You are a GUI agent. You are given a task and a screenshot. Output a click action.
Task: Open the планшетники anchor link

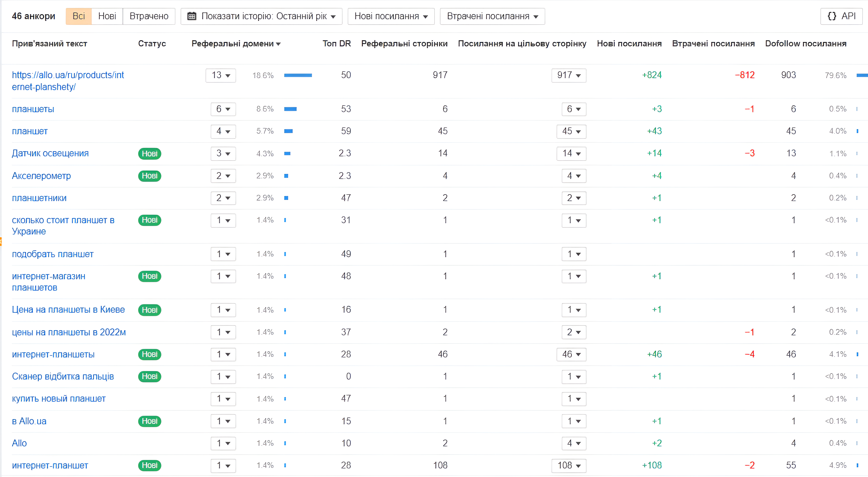[39, 198]
